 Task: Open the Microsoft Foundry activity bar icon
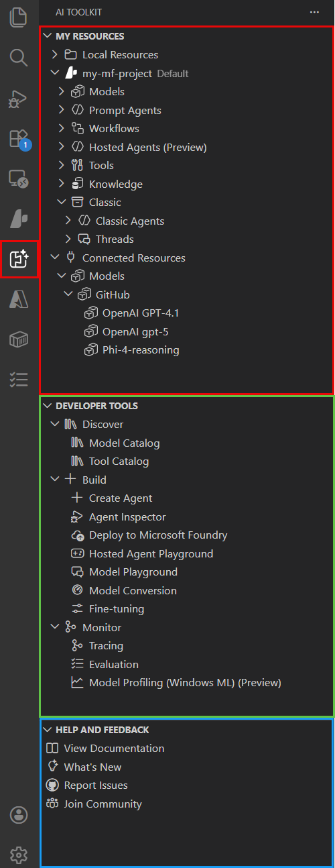point(19,219)
